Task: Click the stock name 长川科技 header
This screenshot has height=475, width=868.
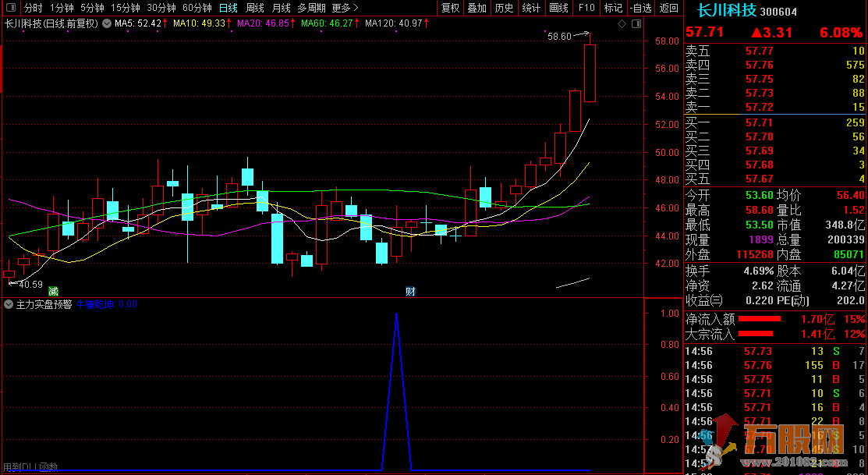Action: (727, 10)
